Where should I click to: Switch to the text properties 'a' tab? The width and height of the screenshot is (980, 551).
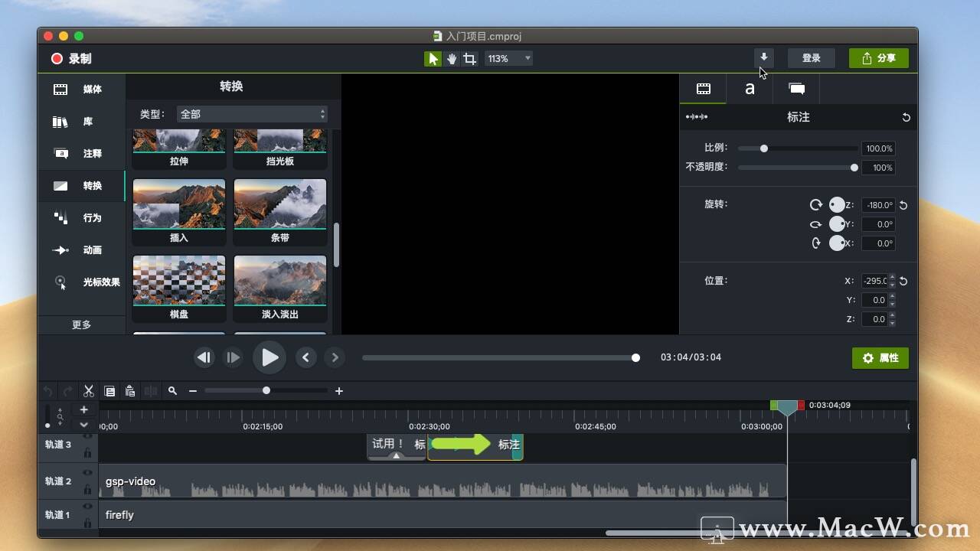click(x=750, y=89)
